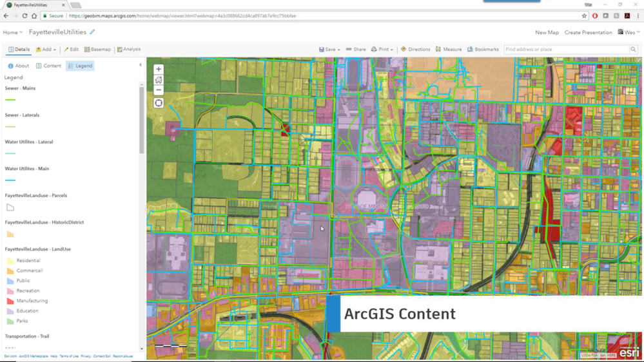Click 'Water Utilites - Main' legend label
This screenshot has width=644, height=362.
pos(26,169)
